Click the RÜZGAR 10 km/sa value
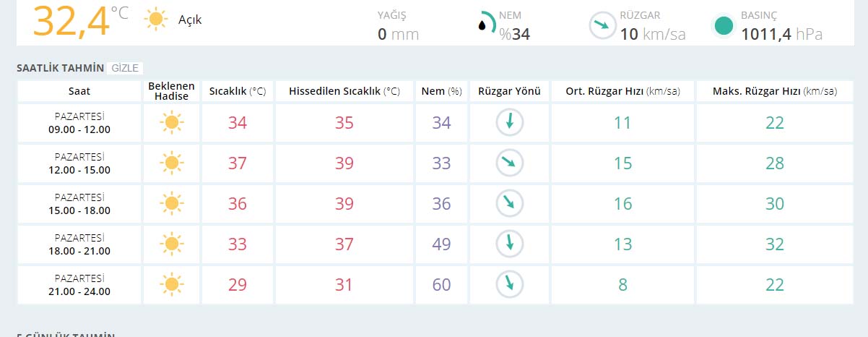 [x=653, y=34]
